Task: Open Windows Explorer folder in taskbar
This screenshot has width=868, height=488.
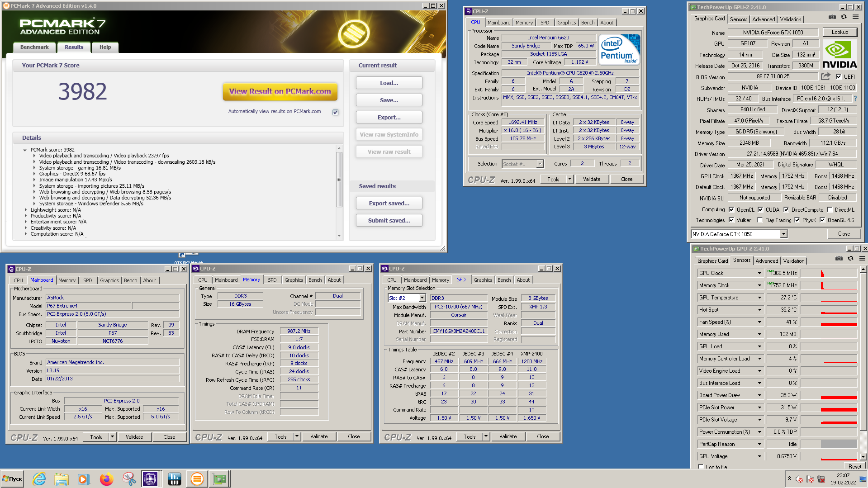Action: [61, 479]
